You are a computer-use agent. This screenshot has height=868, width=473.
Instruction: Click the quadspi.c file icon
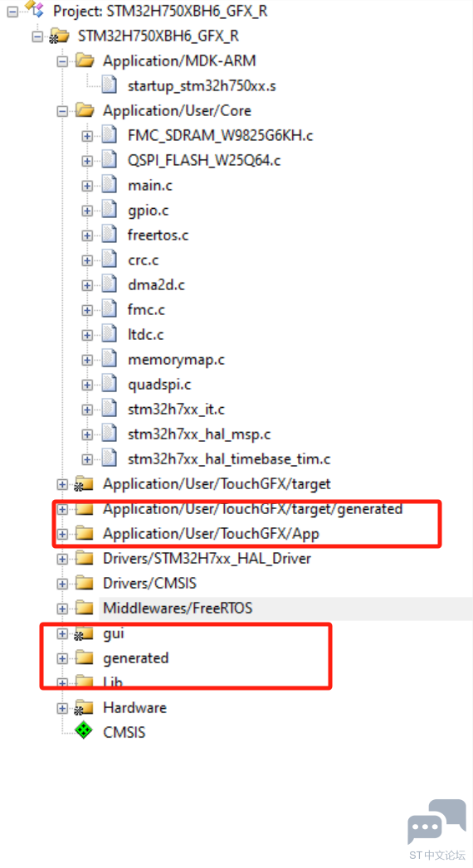tap(109, 384)
